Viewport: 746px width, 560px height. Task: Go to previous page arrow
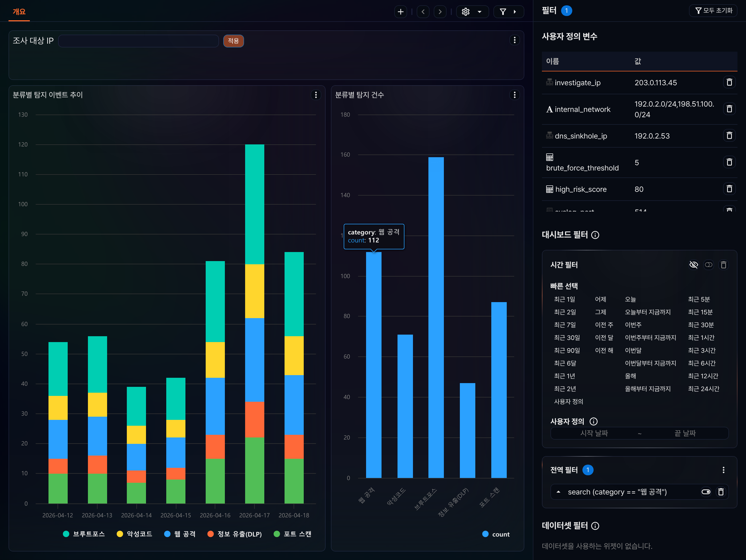point(423,12)
